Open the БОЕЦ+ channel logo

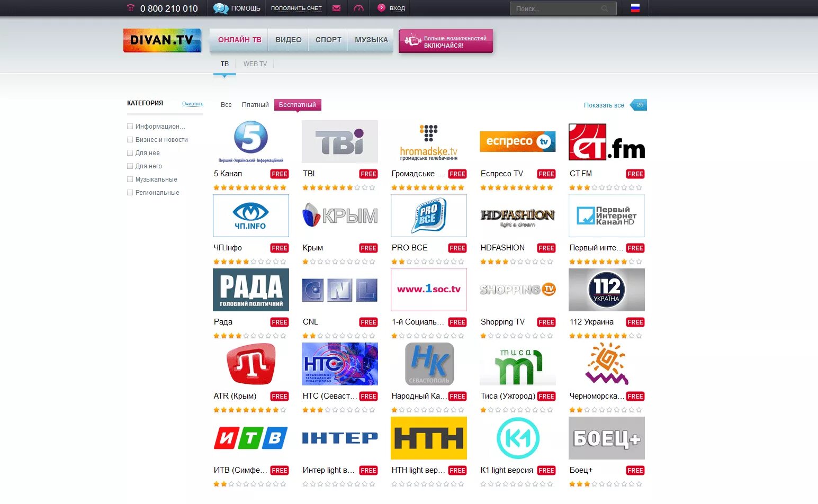coord(607,438)
